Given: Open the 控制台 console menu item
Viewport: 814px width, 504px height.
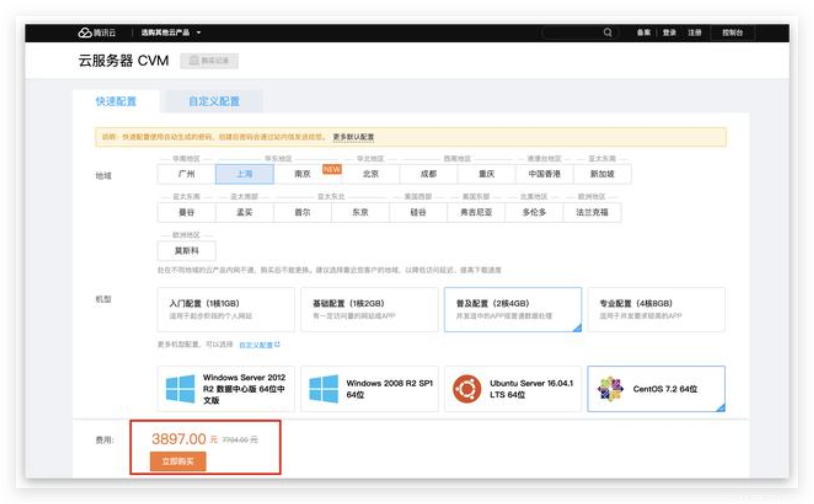Looking at the screenshot, I should click(x=732, y=33).
